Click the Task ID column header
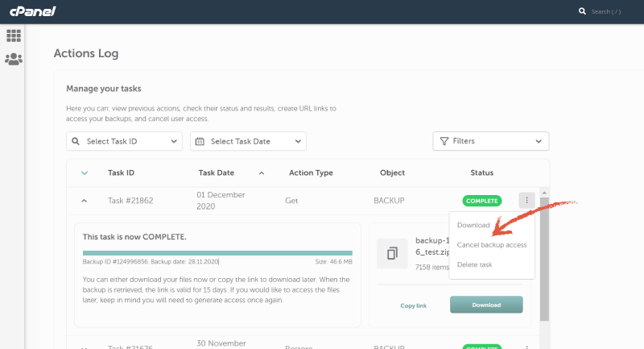Image resolution: width=644 pixels, height=349 pixels. pos(121,173)
